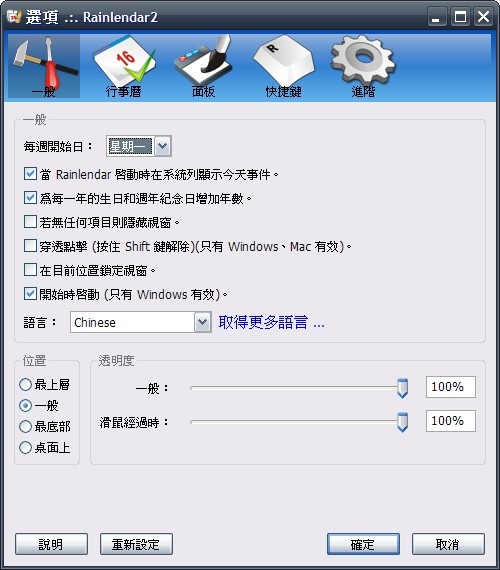
Task: Open the 面板 paintbrush icon section
Action: point(204,66)
